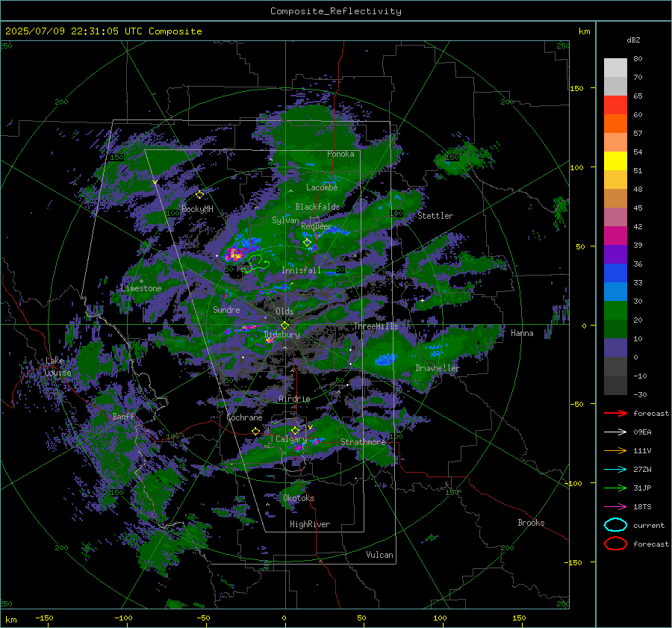Image resolution: width=672 pixels, height=628 pixels.
Task: Select the 36 dBZ purple color swatch
Action: click(x=615, y=254)
